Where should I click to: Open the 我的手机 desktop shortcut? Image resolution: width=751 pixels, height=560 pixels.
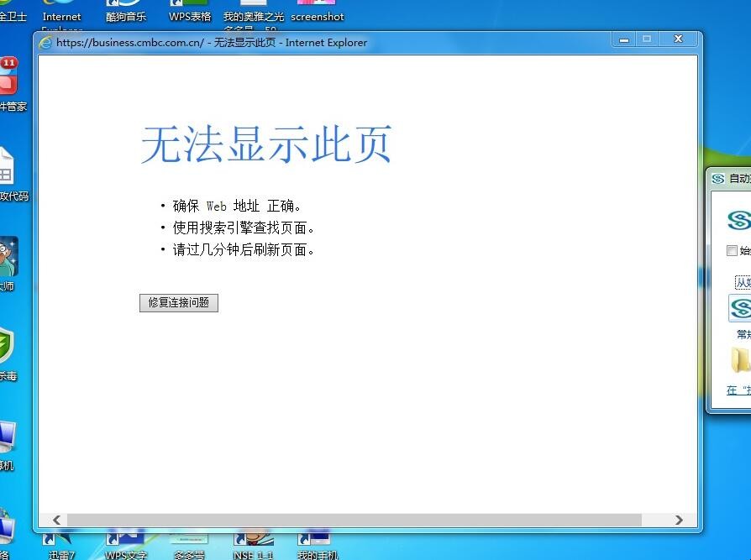[x=317, y=543]
